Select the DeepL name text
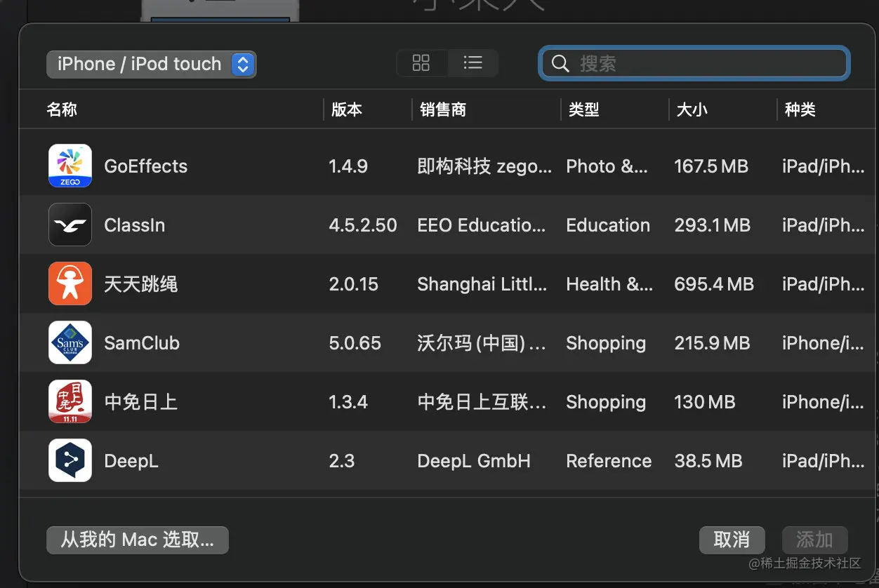This screenshot has height=588, width=879. point(131,461)
